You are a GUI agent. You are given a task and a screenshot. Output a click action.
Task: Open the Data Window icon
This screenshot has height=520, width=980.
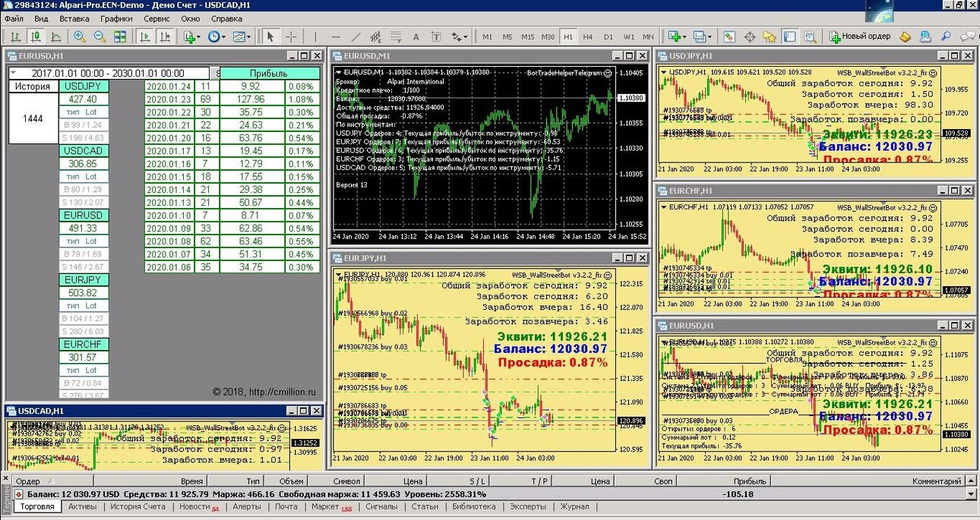click(x=750, y=36)
